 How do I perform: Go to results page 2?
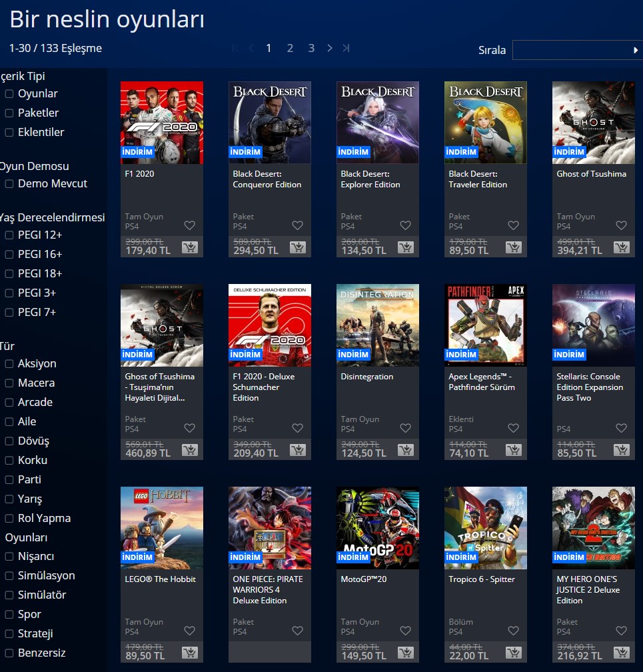[290, 48]
